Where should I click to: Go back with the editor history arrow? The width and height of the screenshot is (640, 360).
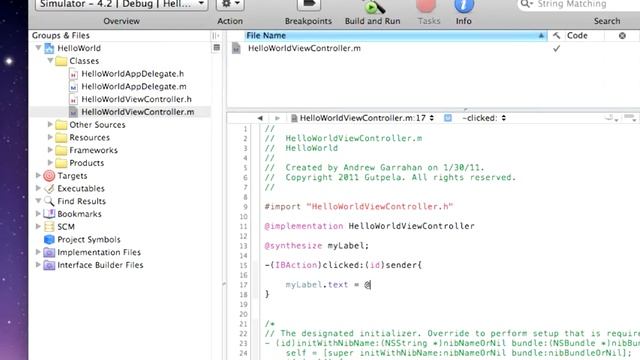coord(260,118)
